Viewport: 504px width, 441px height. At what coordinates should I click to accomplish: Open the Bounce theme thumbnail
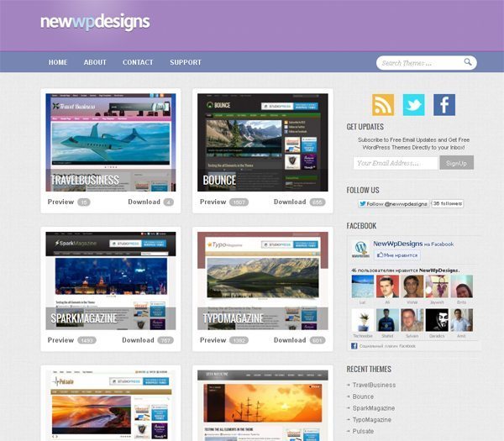[x=263, y=143]
